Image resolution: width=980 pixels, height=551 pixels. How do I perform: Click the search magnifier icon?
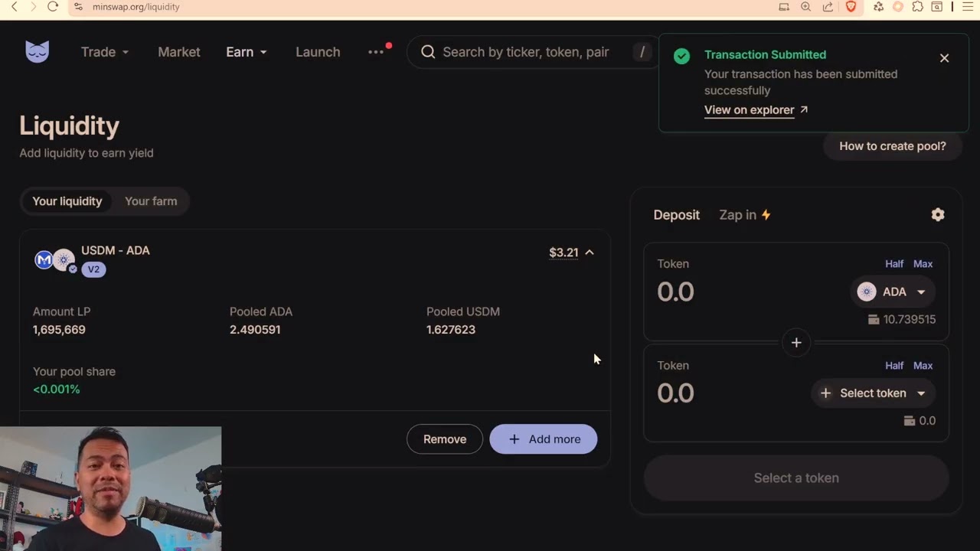[428, 52]
